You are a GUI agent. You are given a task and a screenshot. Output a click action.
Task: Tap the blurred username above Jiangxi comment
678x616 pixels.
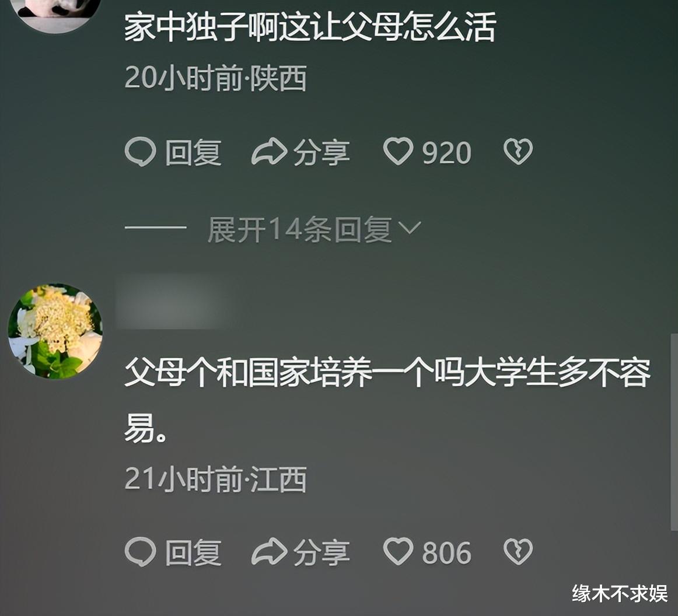point(171,302)
